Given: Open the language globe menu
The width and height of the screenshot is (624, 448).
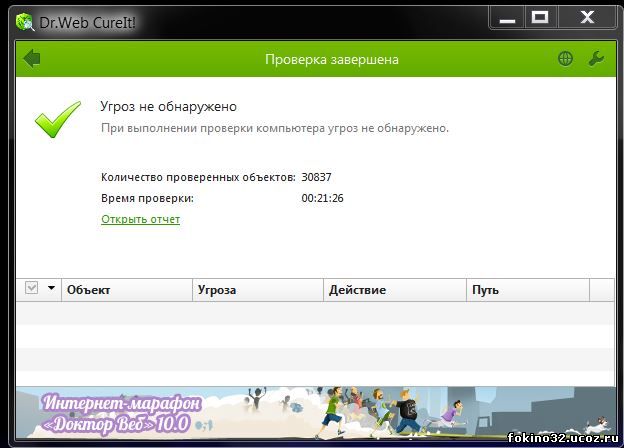Looking at the screenshot, I should [565, 58].
